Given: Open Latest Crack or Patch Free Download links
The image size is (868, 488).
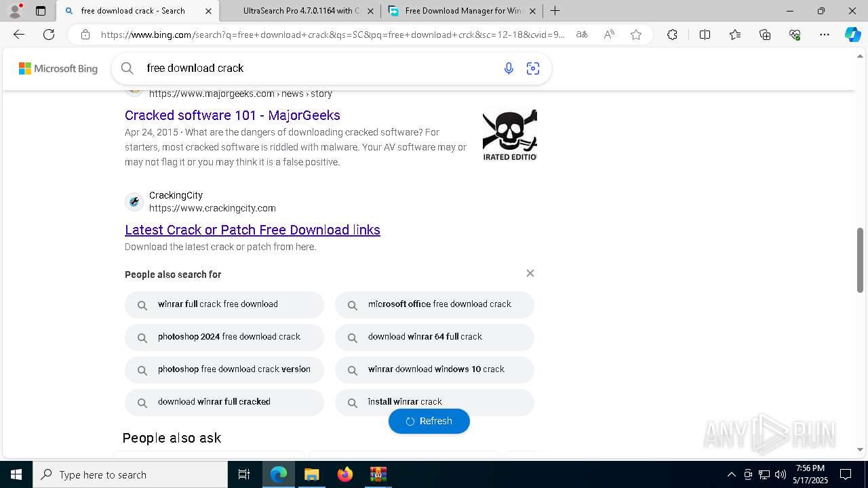Looking at the screenshot, I should (x=252, y=230).
